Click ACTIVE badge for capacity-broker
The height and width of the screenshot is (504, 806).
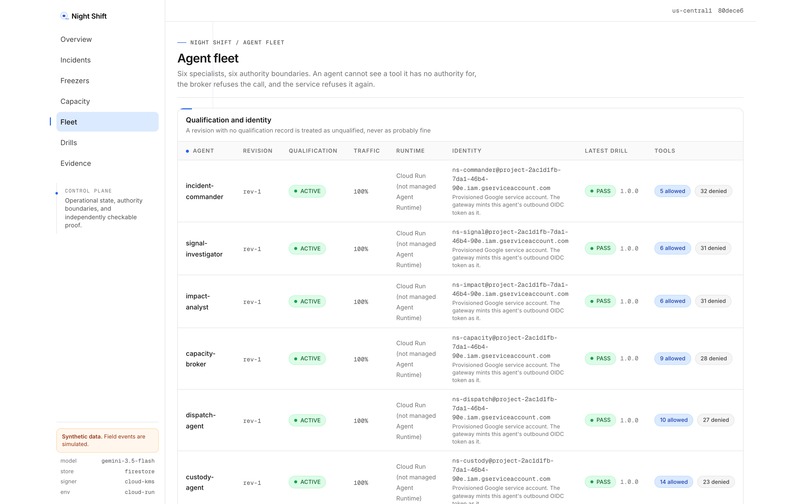(x=307, y=358)
